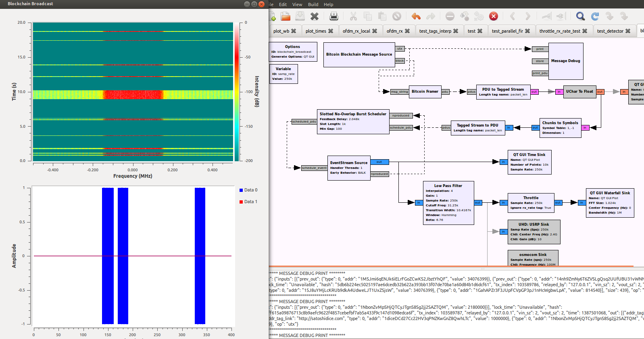Screen dimensions: 644x339
Task: Open a flow graph with the folder icon
Action: (x=286, y=16)
